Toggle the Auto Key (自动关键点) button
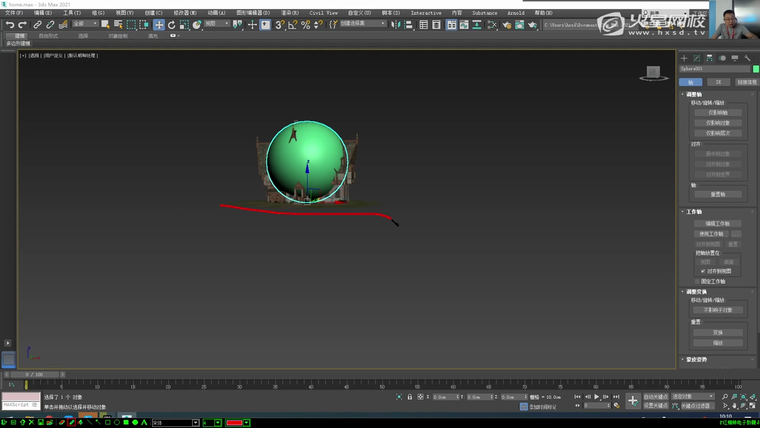Screen dimensions: 760x428 [x=655, y=396]
